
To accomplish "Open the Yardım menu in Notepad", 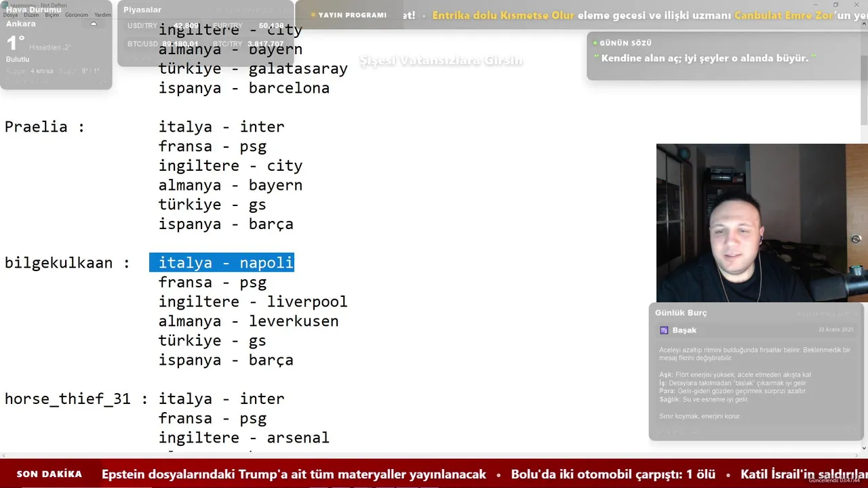I will coord(102,15).
